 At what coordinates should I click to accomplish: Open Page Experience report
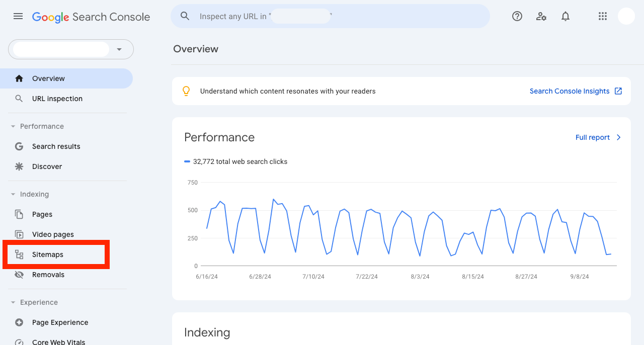66,322
